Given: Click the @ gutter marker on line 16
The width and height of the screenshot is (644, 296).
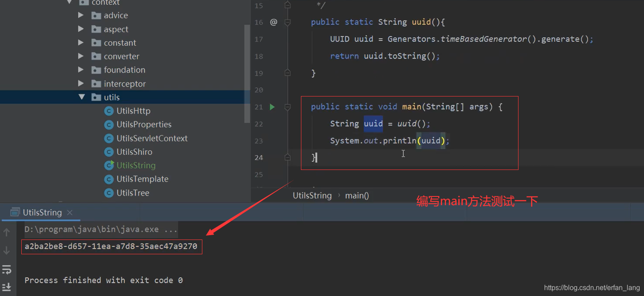Looking at the screenshot, I should click(x=274, y=22).
